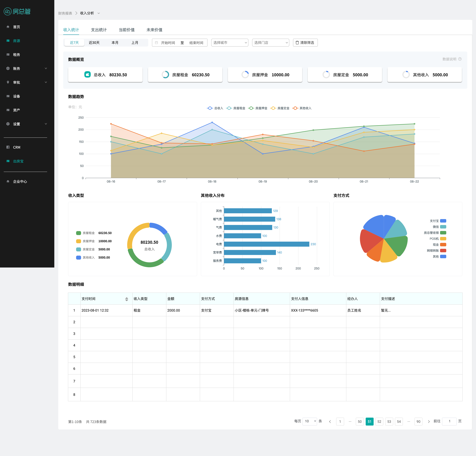This screenshot has width=476, height=456.
Task: Select the 本月 time range
Action: pyautogui.click(x=115, y=43)
